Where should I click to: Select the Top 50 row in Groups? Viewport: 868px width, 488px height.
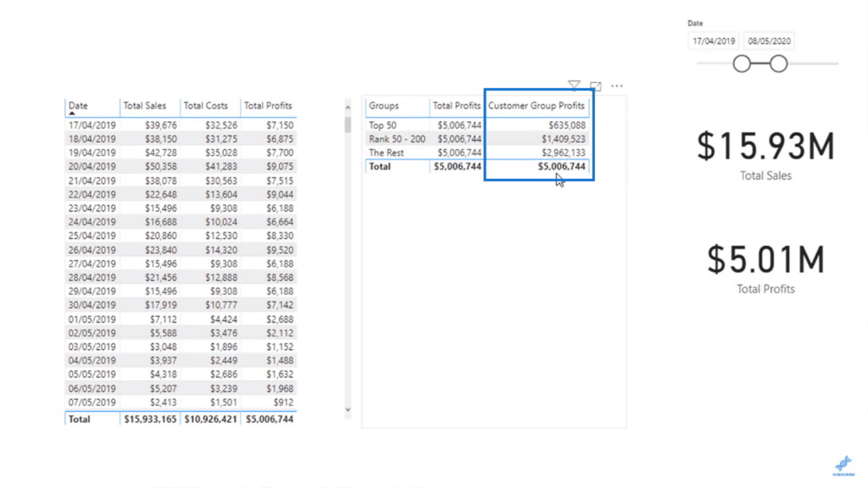(x=382, y=125)
